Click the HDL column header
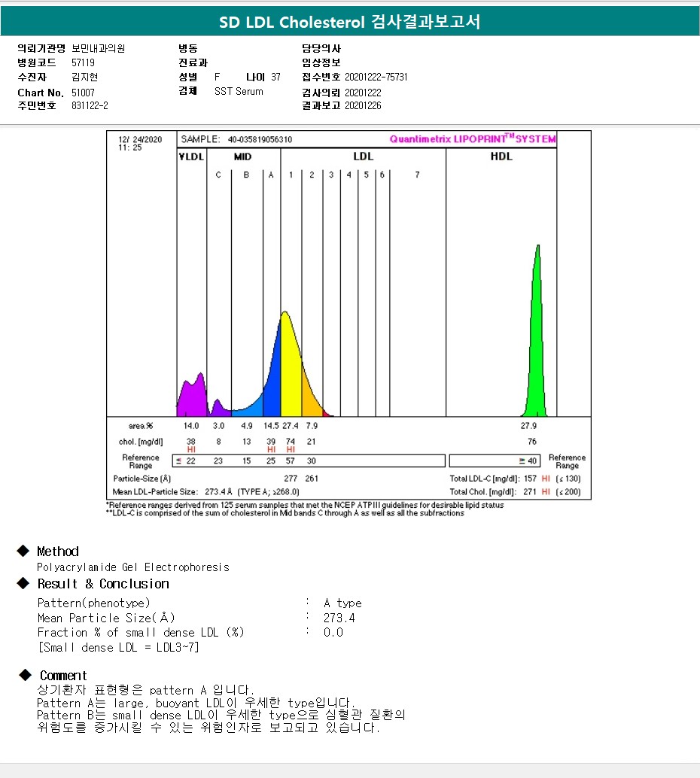Screen dimensions: 700x778 tap(501, 157)
